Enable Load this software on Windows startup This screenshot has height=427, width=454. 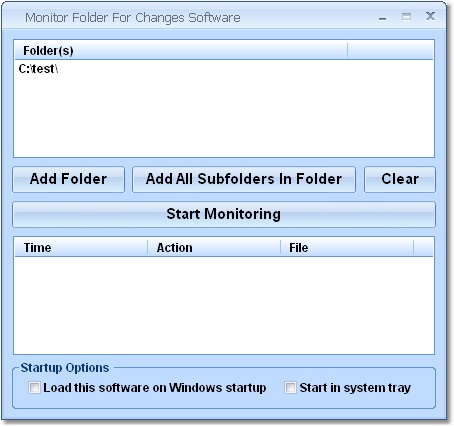coord(34,388)
